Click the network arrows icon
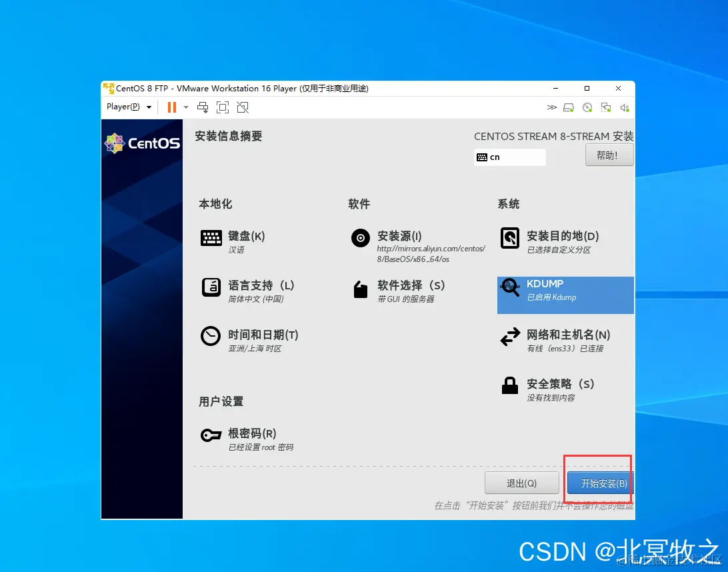Image resolution: width=728 pixels, height=572 pixels. pos(510,337)
